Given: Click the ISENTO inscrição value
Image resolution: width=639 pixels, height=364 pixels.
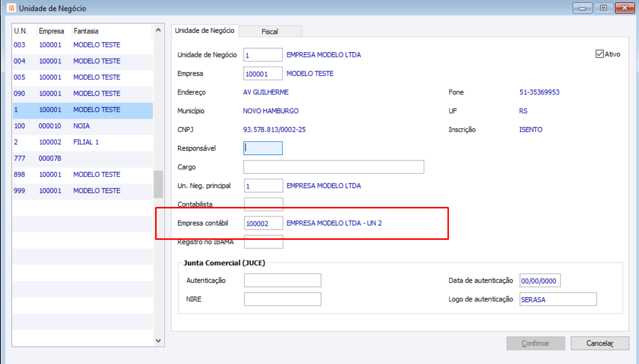Looking at the screenshot, I should click(531, 130).
